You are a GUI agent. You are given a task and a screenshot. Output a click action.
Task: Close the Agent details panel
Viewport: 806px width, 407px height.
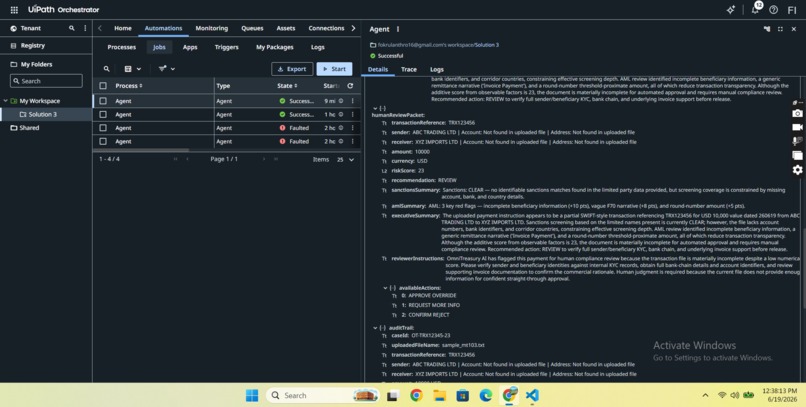[794, 29]
